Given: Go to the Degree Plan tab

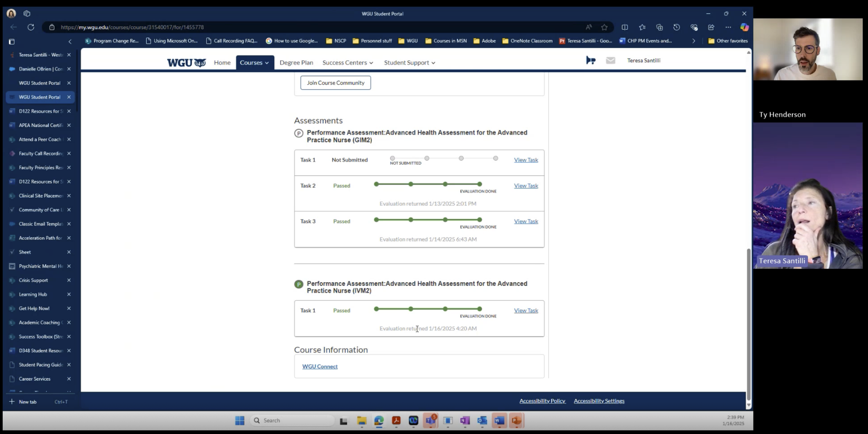Looking at the screenshot, I should (x=296, y=63).
